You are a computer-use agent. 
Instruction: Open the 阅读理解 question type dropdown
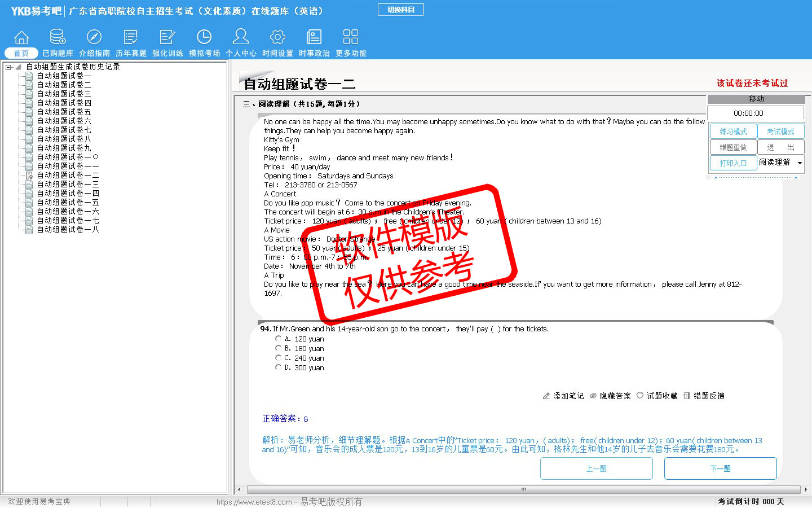799,163
